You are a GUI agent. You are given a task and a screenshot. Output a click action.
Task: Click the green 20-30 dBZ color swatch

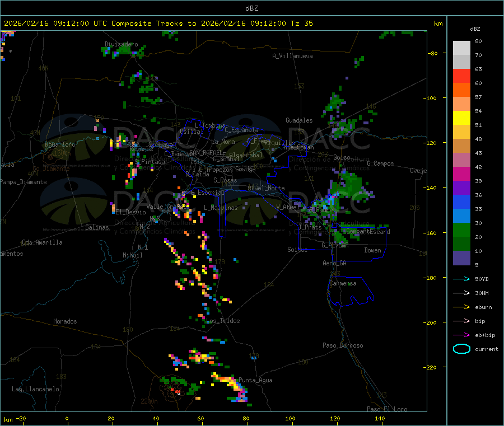461,230
